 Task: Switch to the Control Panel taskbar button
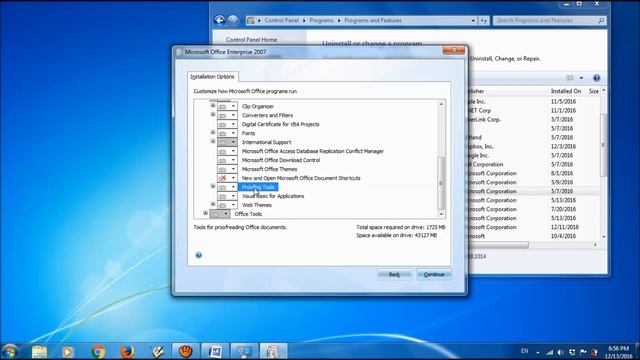point(244,351)
